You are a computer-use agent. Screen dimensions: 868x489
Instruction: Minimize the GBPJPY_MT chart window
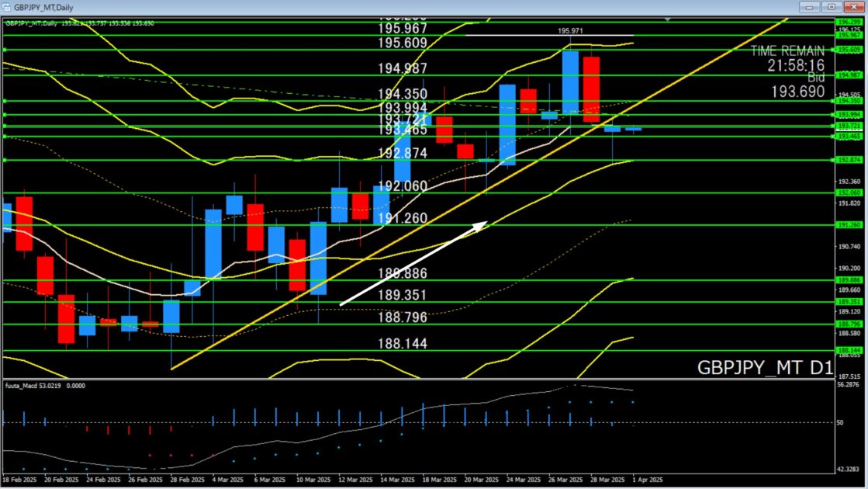click(813, 6)
